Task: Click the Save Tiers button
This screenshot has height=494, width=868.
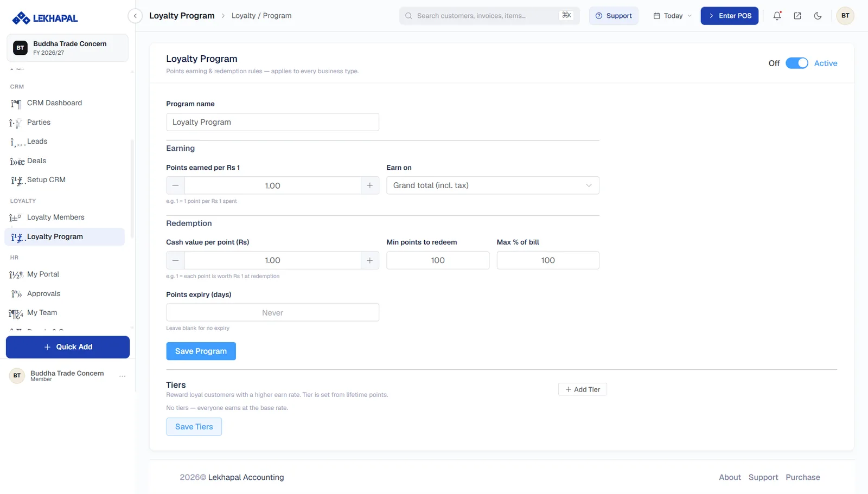Action: (194, 427)
